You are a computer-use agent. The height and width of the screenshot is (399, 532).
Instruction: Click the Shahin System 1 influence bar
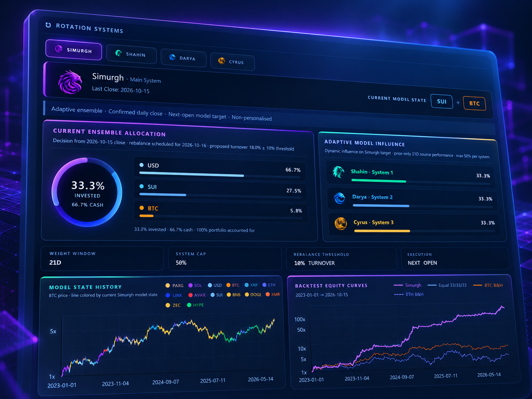coord(420,181)
